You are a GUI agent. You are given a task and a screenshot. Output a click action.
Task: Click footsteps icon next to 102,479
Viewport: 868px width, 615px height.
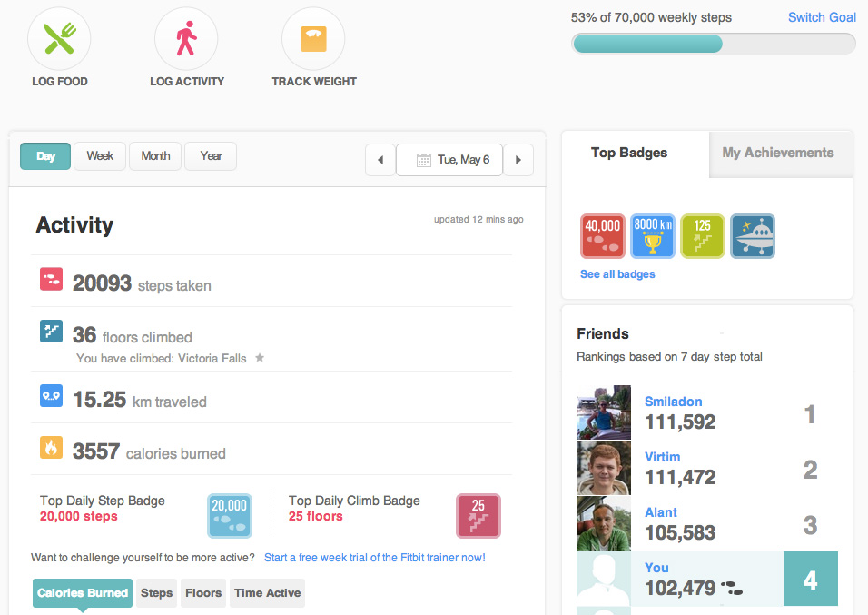coord(732,589)
